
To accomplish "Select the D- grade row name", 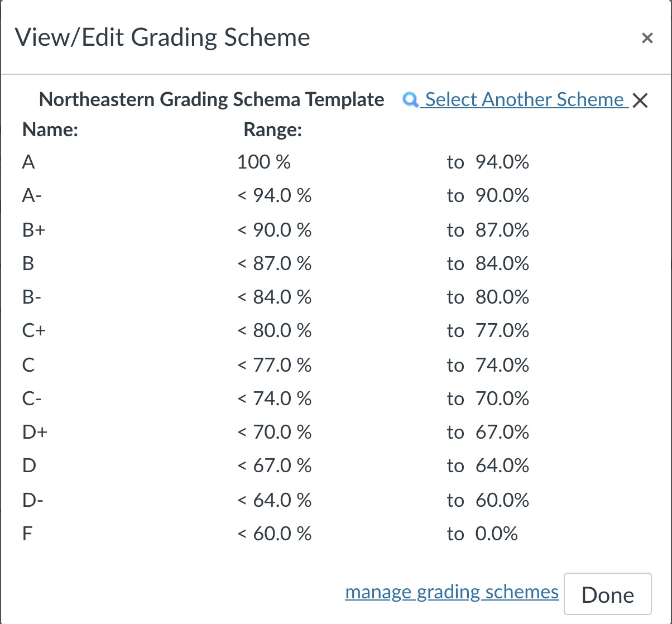I will [32, 500].
